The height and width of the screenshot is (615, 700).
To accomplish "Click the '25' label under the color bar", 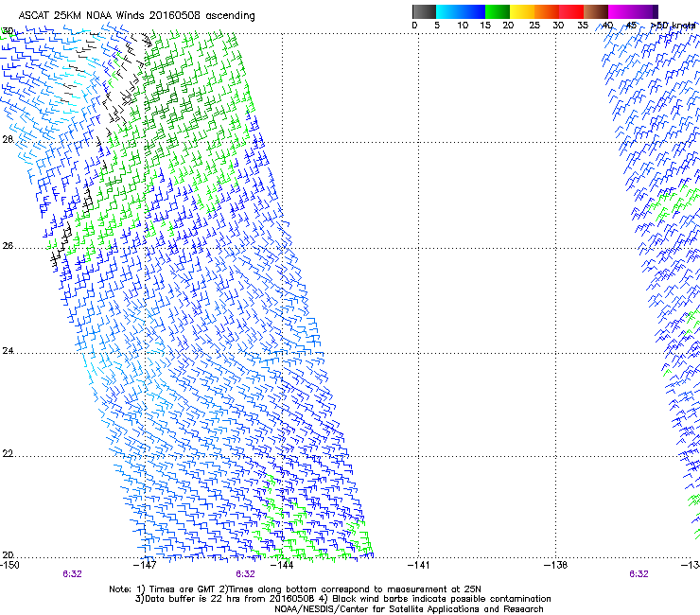I will point(534,26).
